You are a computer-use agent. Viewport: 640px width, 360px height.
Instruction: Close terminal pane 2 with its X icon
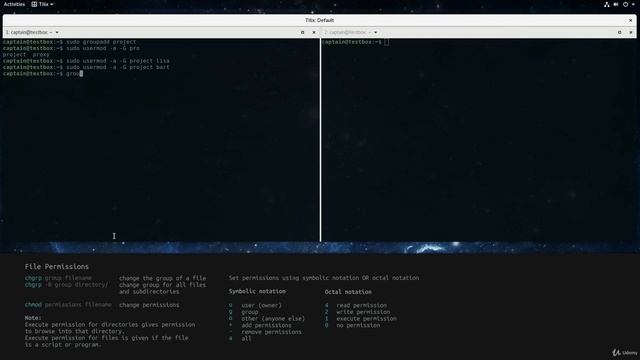click(631, 32)
